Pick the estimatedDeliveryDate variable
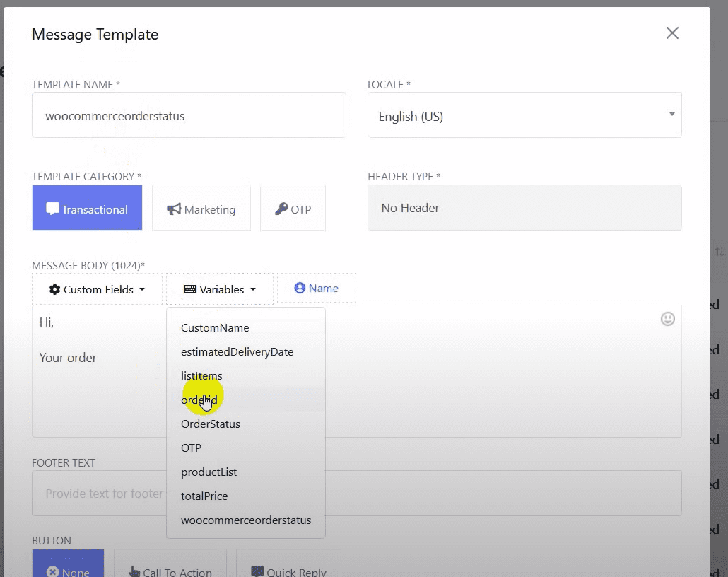Screen dimensions: 728x577 coord(237,352)
